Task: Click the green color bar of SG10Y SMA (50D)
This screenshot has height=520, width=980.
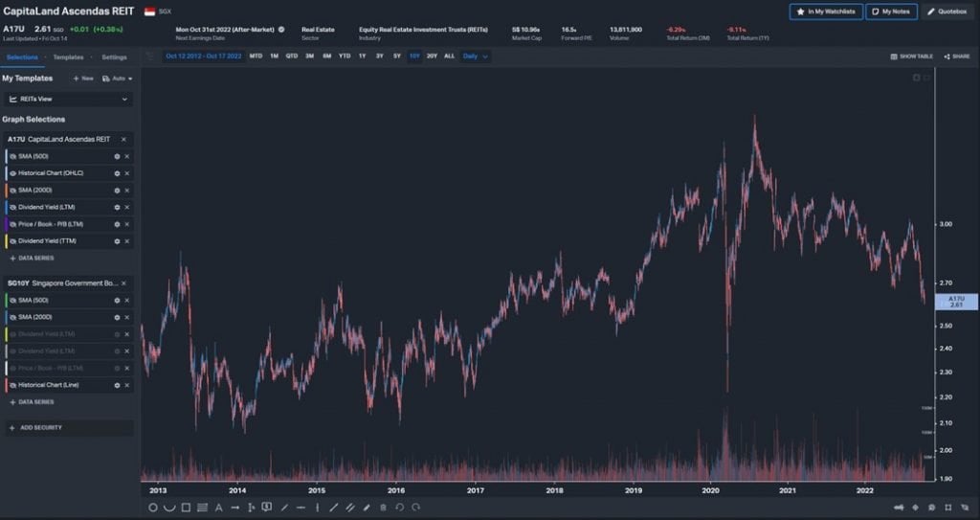Action: tap(7, 301)
